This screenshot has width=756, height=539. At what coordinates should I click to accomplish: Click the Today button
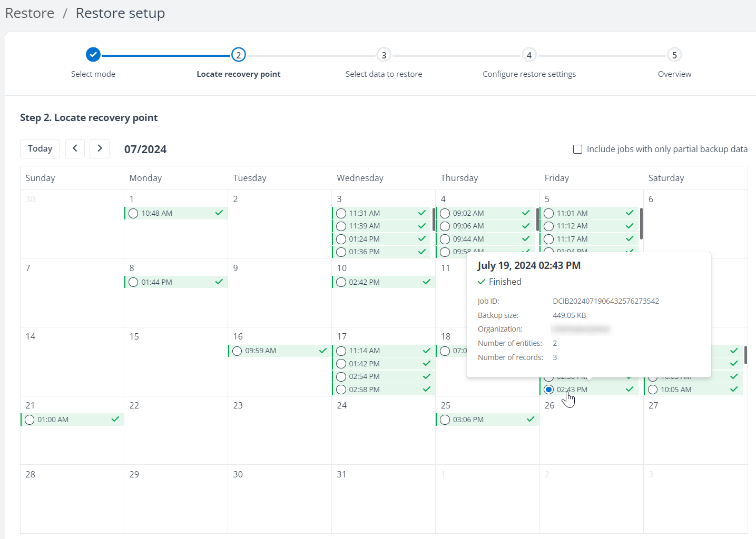pos(40,148)
